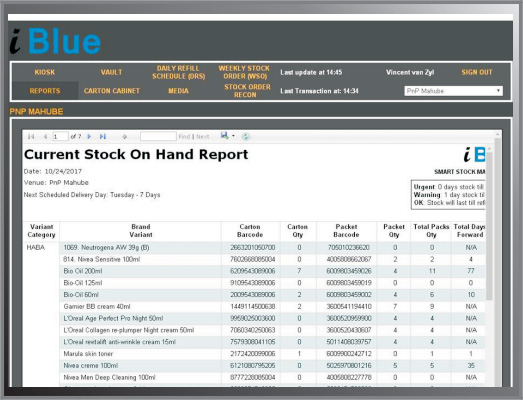Click the HABA variant category cell
Viewport: 523px width, 400px height.
coord(36,248)
